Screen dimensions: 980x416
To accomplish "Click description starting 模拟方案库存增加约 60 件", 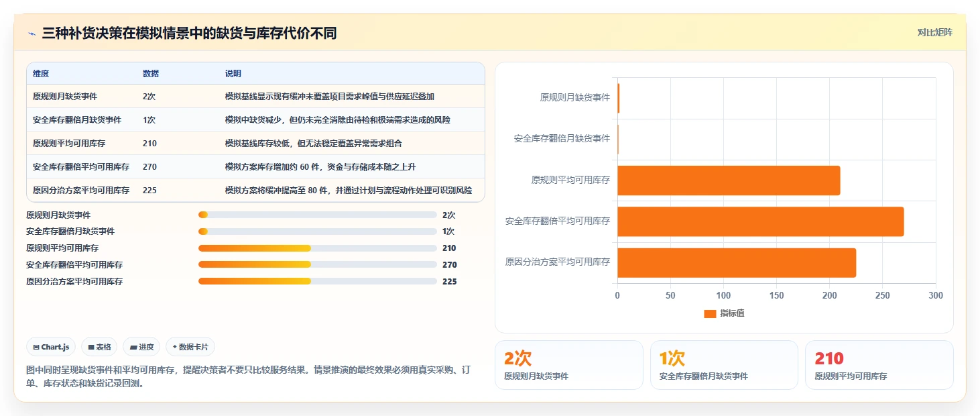I will pos(320,167).
